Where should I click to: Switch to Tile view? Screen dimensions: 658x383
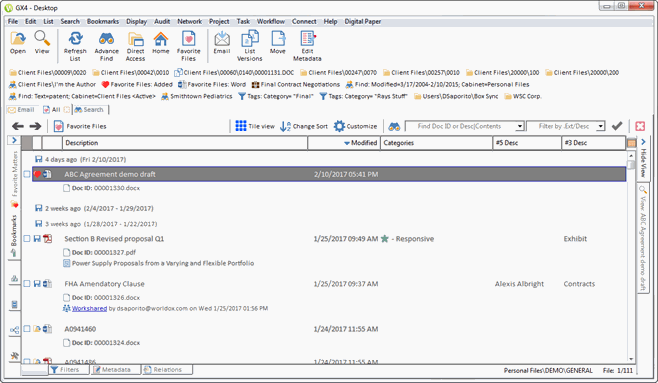click(255, 126)
